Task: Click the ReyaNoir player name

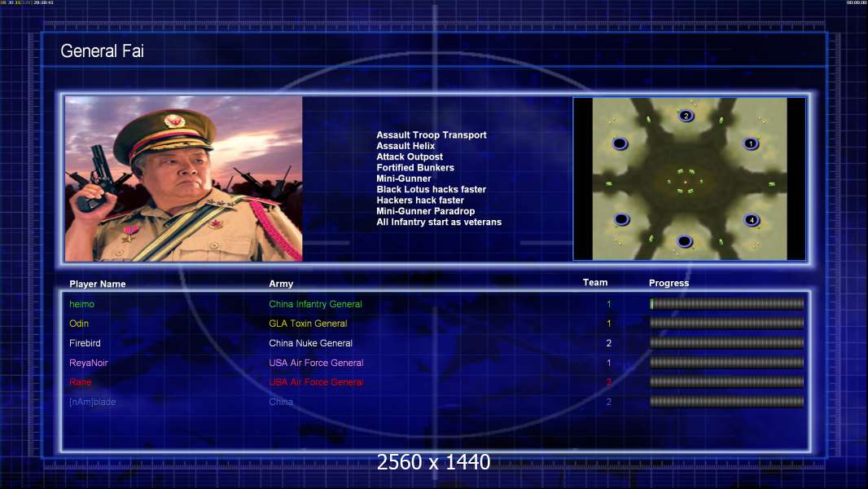Action: (89, 363)
